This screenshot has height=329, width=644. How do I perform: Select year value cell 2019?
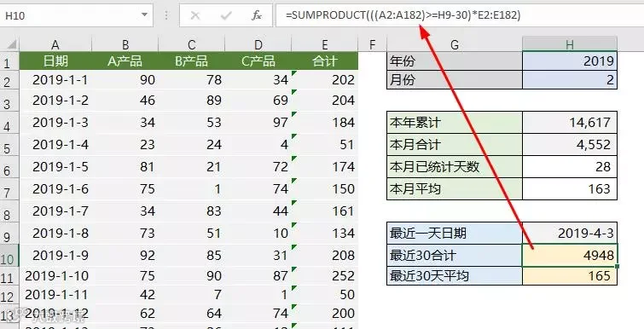pyautogui.click(x=570, y=61)
